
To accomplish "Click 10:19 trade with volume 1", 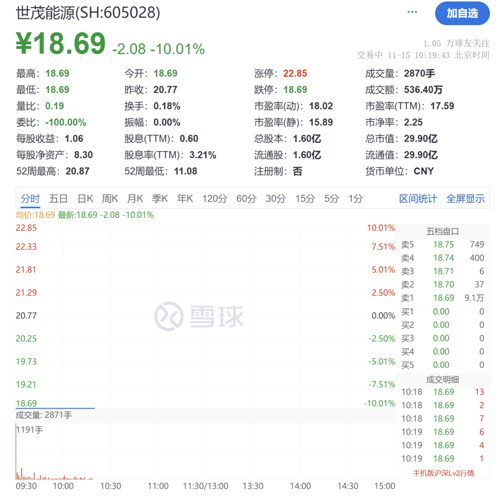I will [x=443, y=458].
